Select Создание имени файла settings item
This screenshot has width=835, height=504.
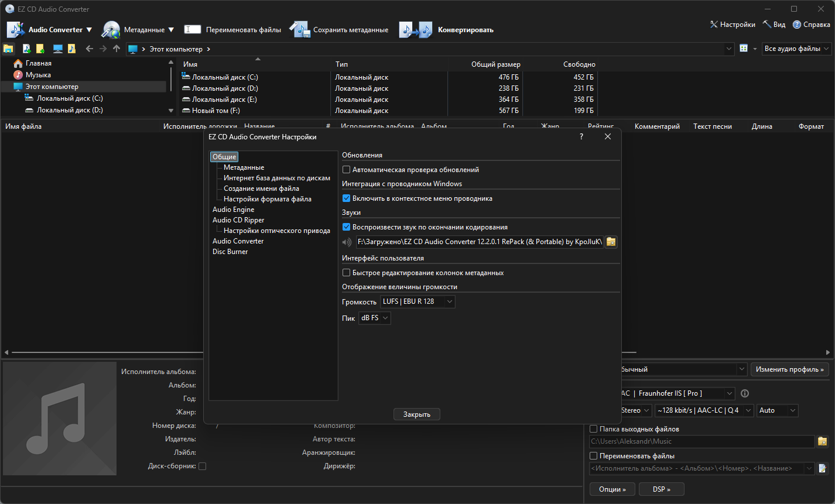[x=261, y=188]
